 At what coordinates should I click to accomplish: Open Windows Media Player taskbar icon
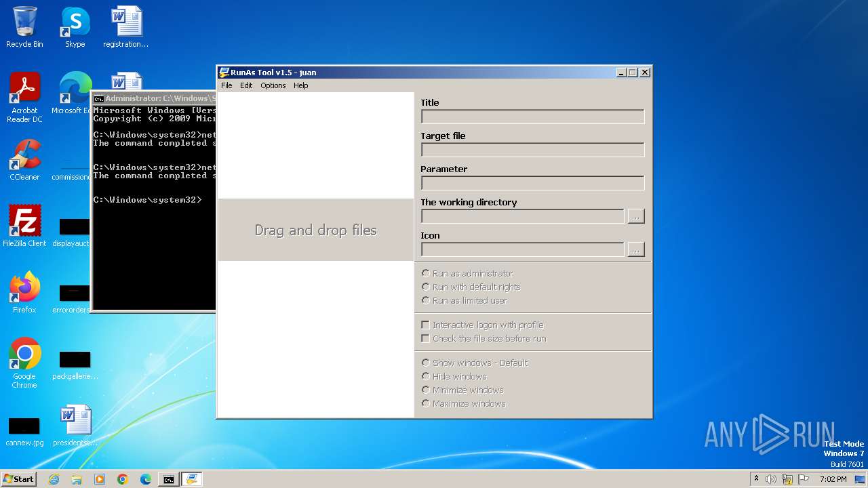click(100, 479)
